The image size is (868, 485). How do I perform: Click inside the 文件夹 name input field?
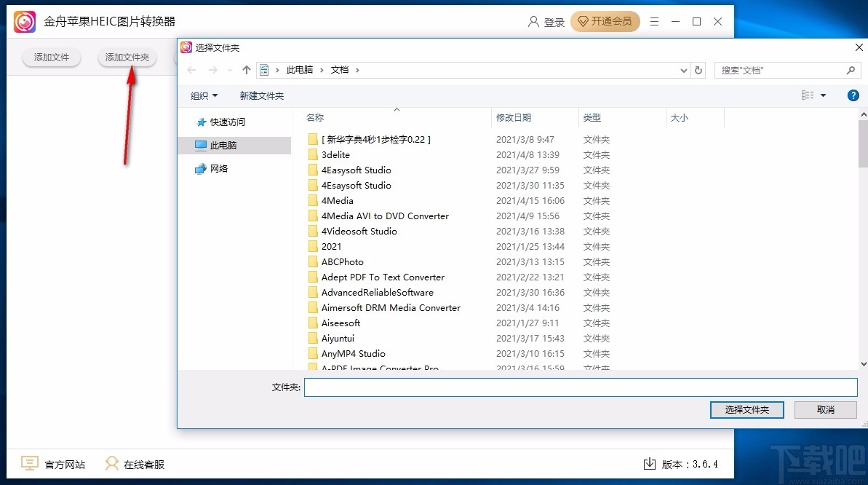pyautogui.click(x=509, y=387)
